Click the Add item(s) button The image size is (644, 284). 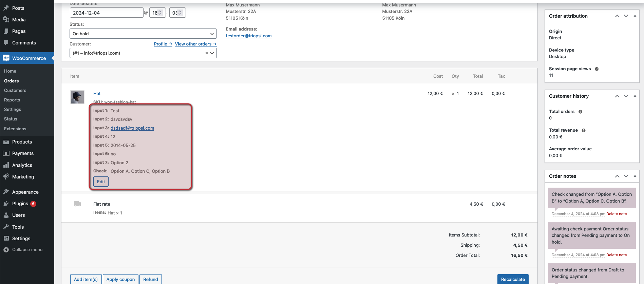click(86, 279)
